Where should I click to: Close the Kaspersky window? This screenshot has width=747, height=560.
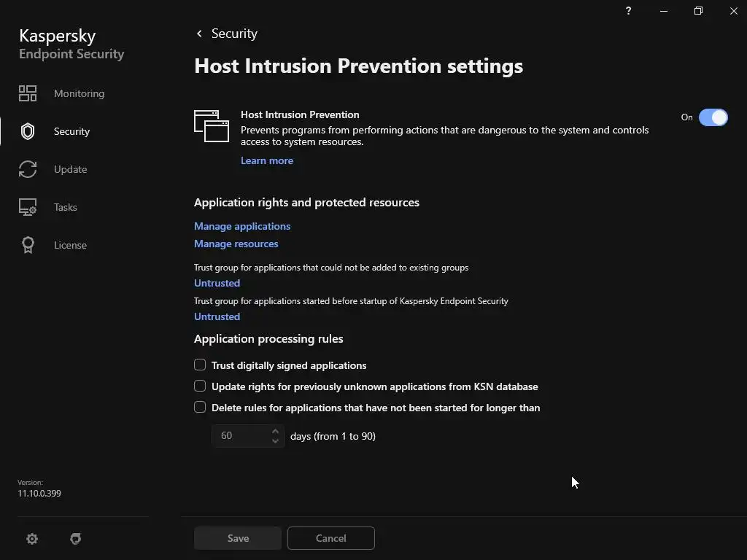tap(734, 10)
